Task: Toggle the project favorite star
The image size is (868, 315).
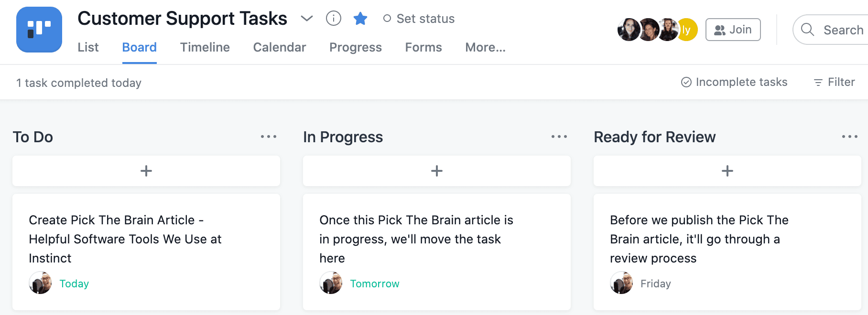Action: point(360,18)
